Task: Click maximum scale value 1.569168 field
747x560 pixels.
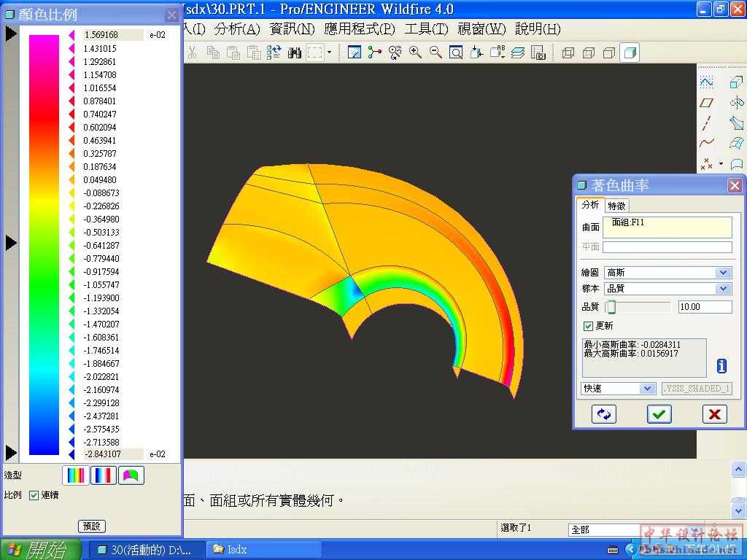Action: (113, 35)
